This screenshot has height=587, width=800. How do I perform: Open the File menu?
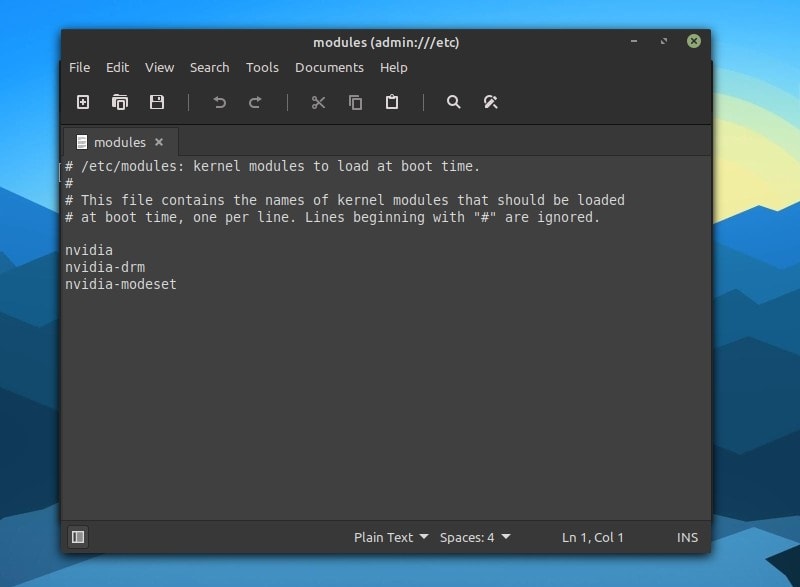click(80, 67)
